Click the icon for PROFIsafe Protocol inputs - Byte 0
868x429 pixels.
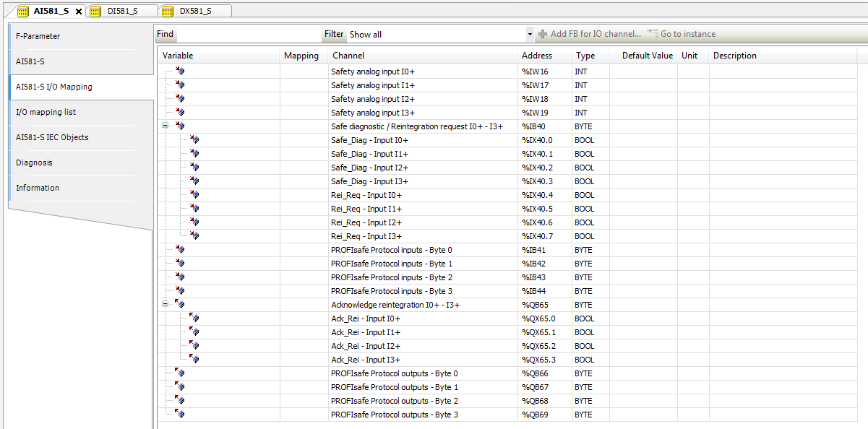(x=180, y=250)
